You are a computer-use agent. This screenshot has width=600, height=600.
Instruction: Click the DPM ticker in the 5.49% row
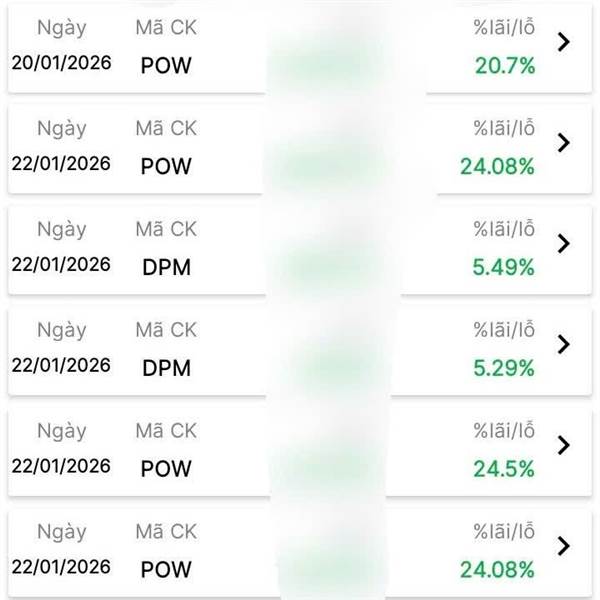coord(166,267)
